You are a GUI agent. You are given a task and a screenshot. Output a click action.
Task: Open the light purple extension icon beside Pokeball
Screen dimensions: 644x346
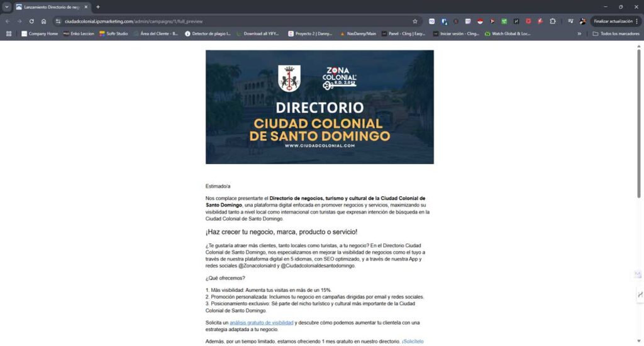(x=468, y=21)
